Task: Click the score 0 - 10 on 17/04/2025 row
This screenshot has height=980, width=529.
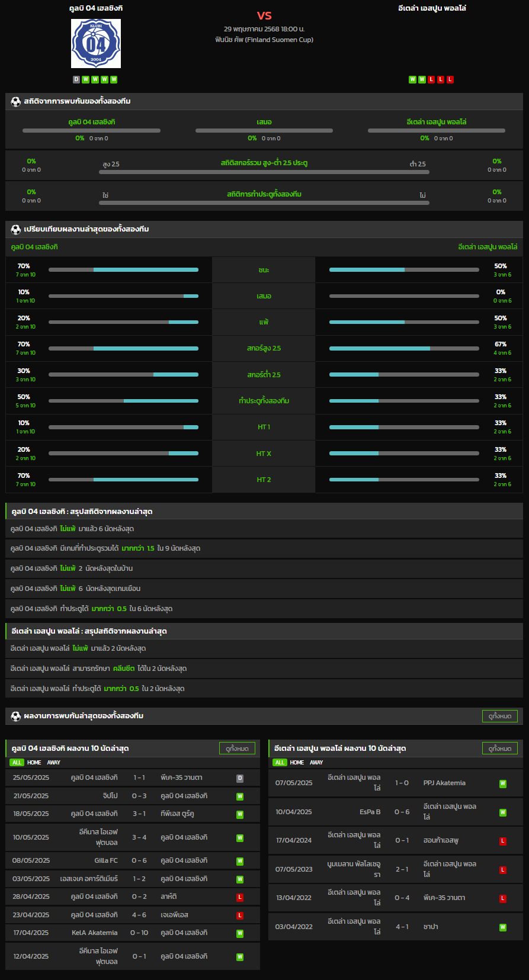Action: (x=139, y=933)
